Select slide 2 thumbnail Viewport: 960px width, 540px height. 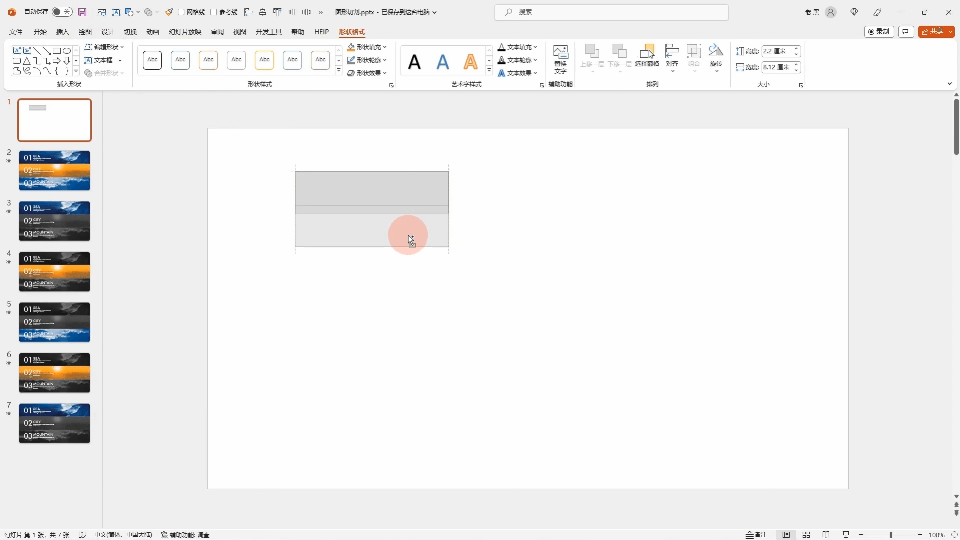pos(54,170)
